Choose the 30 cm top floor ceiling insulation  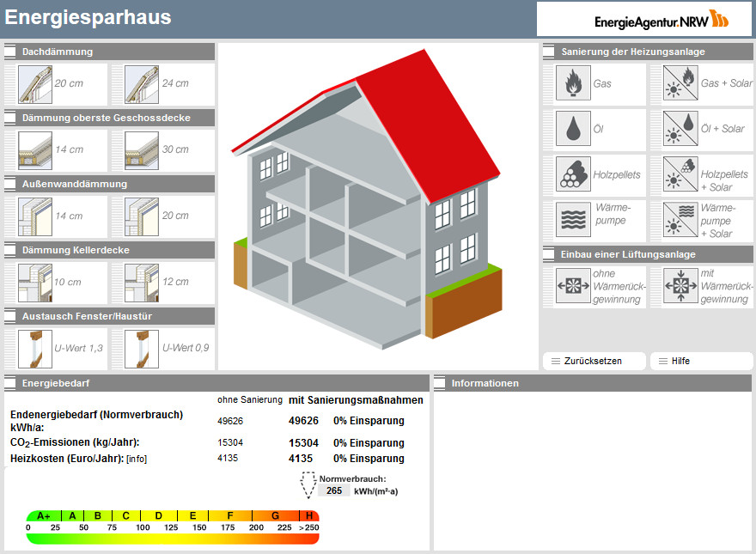[142, 149]
